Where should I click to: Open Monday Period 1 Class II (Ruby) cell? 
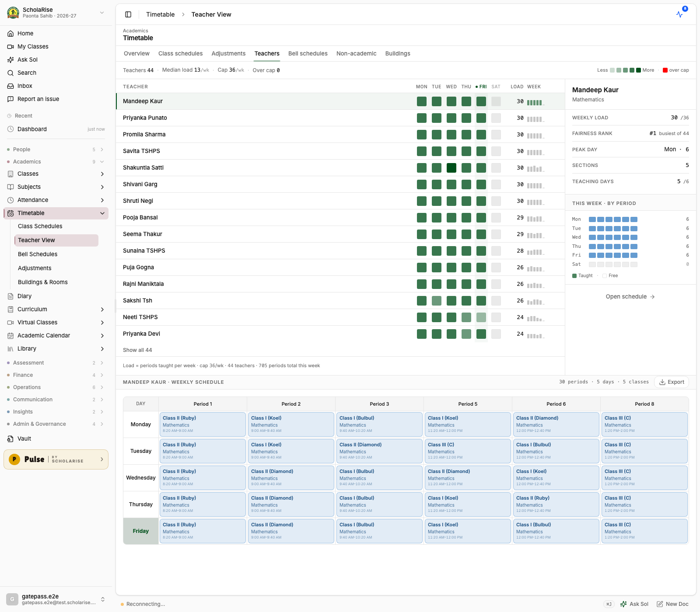tap(203, 424)
